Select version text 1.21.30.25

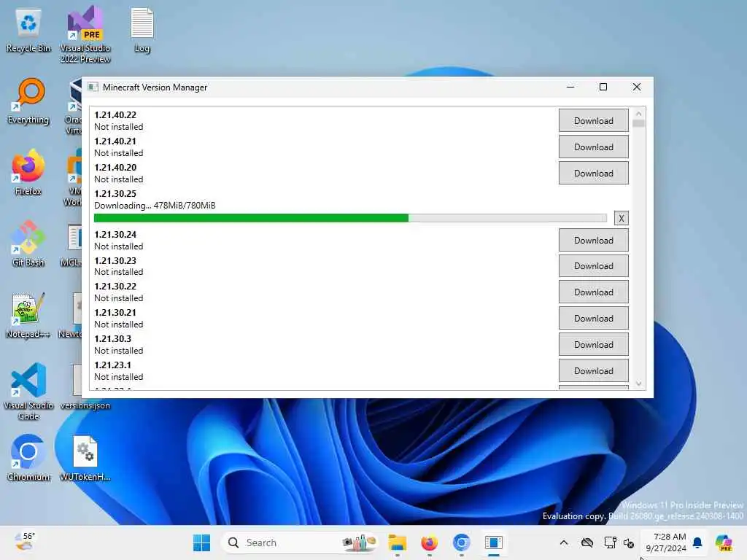point(115,194)
